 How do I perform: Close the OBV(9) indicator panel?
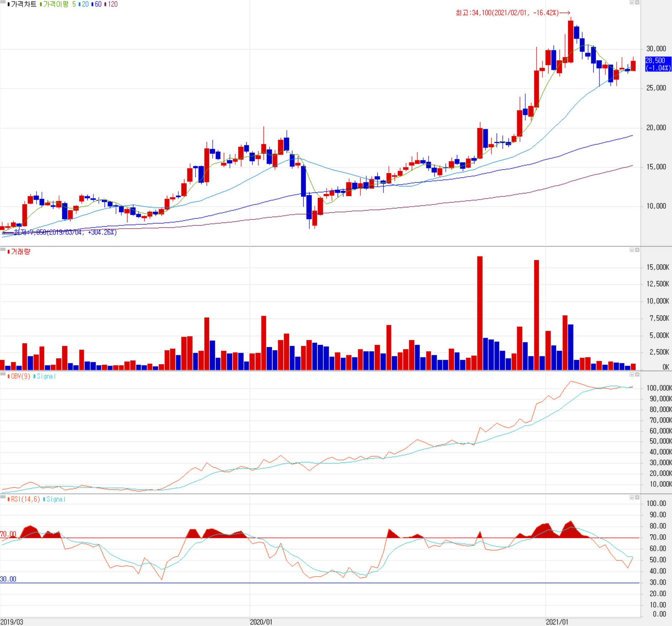point(637,374)
